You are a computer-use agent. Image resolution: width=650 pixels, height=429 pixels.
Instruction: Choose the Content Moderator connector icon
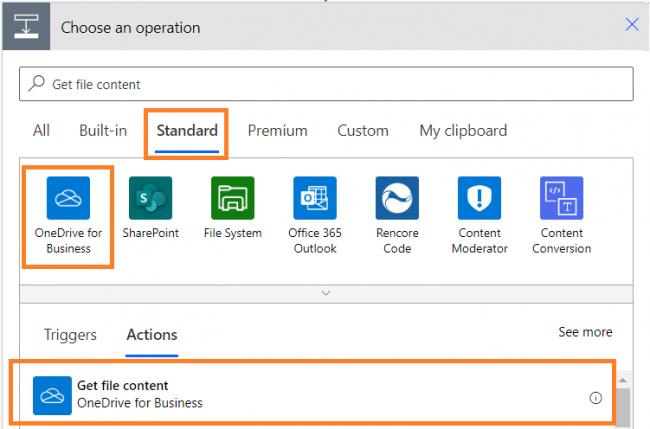pos(479,198)
